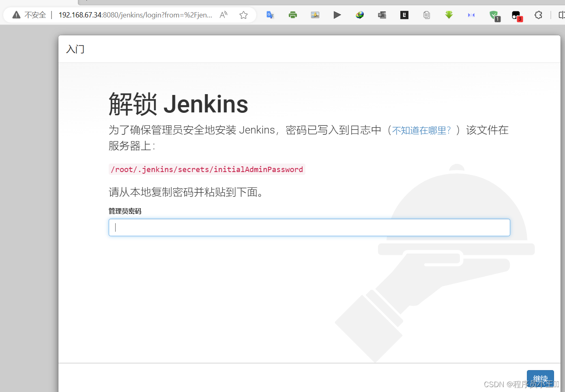
Task: Focus the 管理员密码 password field
Action: pos(309,227)
